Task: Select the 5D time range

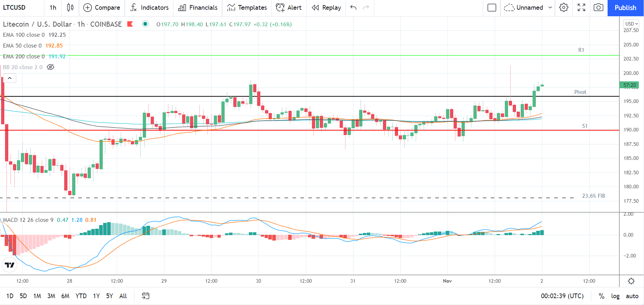Action: coord(23,296)
